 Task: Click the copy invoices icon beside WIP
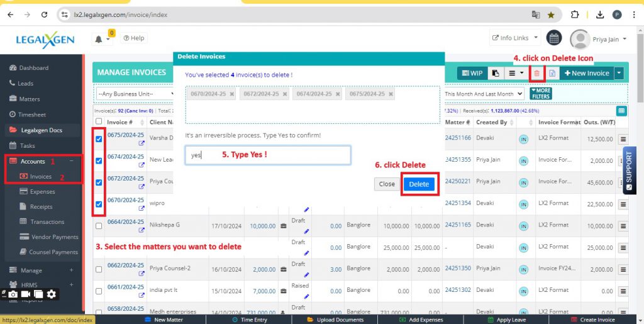(x=496, y=73)
